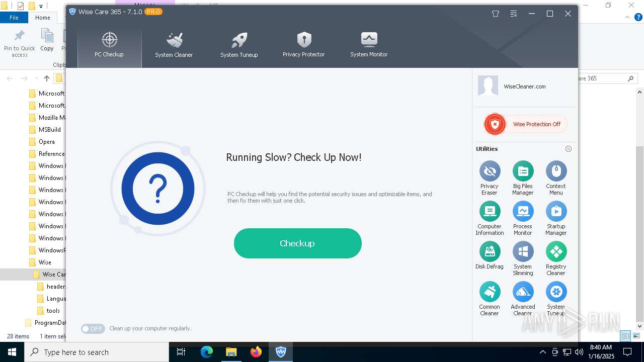
Task: Select the tools folder in tree
Action: click(x=53, y=311)
